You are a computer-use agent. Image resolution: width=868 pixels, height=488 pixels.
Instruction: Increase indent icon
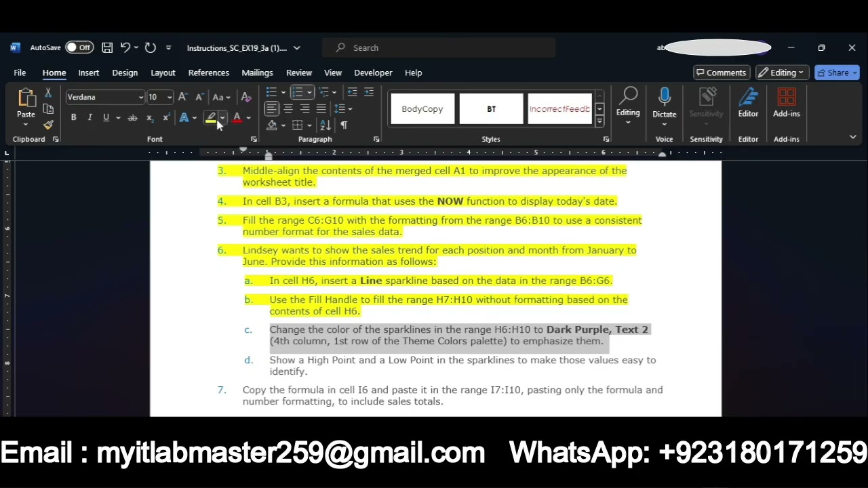(x=369, y=92)
